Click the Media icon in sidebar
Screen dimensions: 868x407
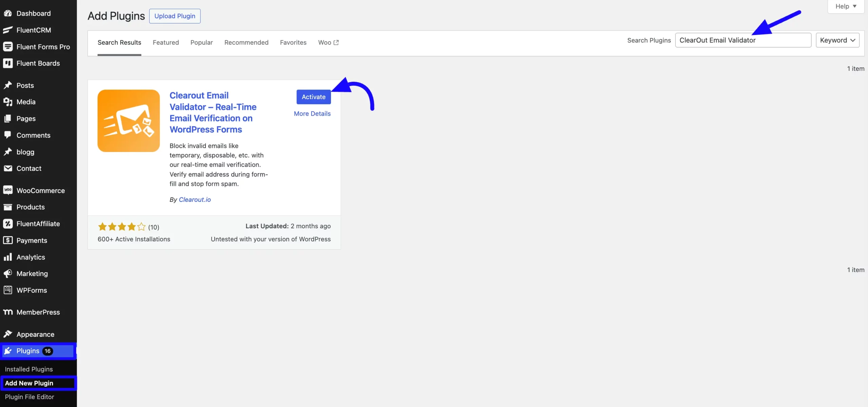click(x=8, y=102)
